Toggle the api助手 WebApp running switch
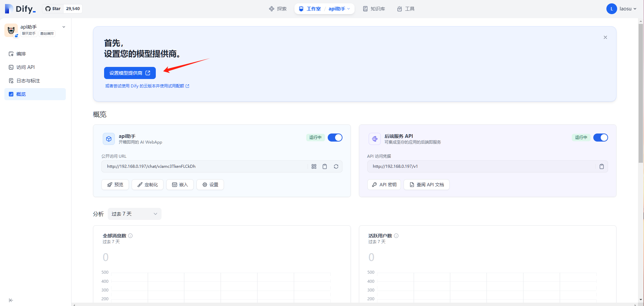The width and height of the screenshot is (644, 306). 335,138
